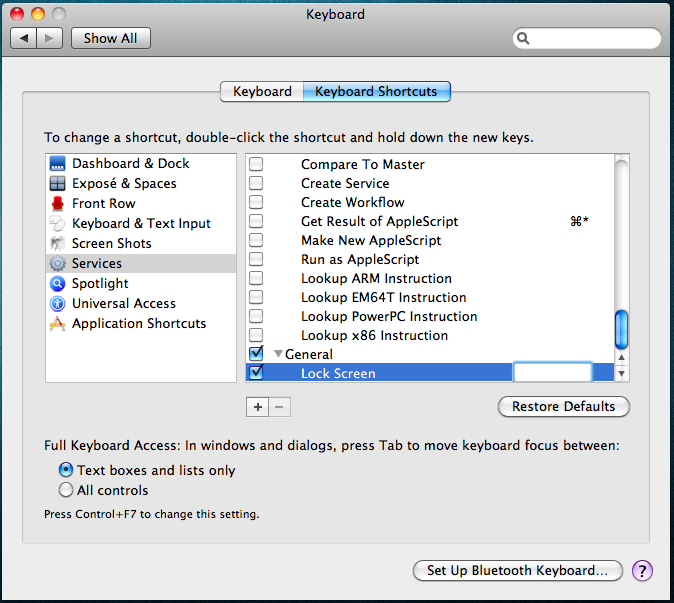Select the Get Result of AppleScript row
The width and height of the screenshot is (674, 603).
(430, 221)
